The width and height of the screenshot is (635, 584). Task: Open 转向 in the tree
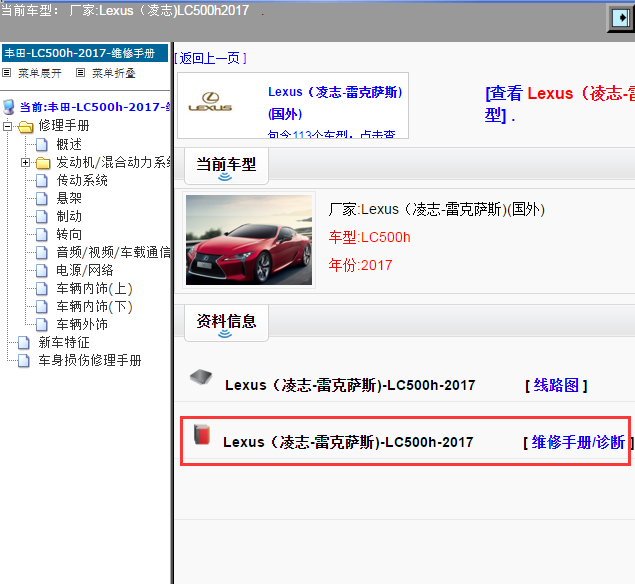click(x=69, y=234)
